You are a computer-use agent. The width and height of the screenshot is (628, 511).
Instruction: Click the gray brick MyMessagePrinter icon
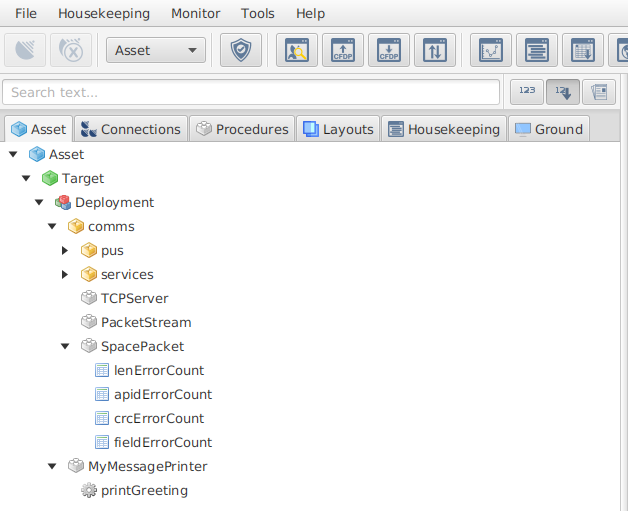[x=76, y=466]
